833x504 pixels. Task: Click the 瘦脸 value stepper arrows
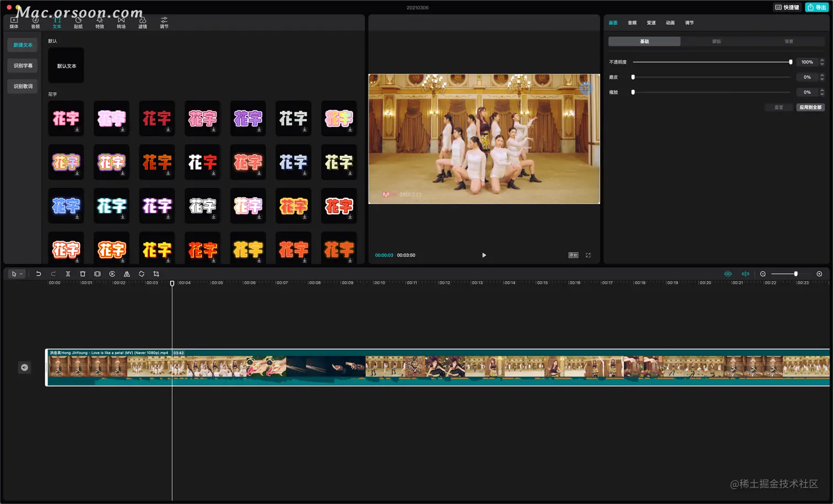pos(822,92)
